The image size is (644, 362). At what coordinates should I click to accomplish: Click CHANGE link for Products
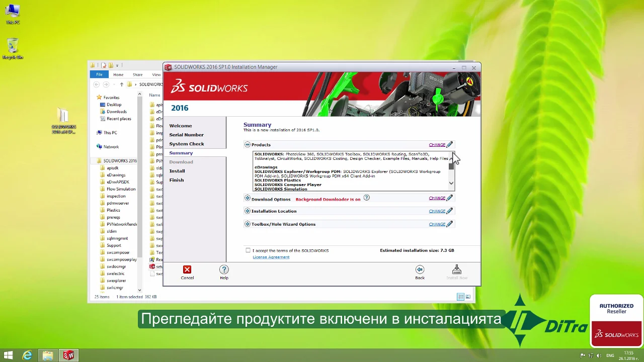pos(437,145)
